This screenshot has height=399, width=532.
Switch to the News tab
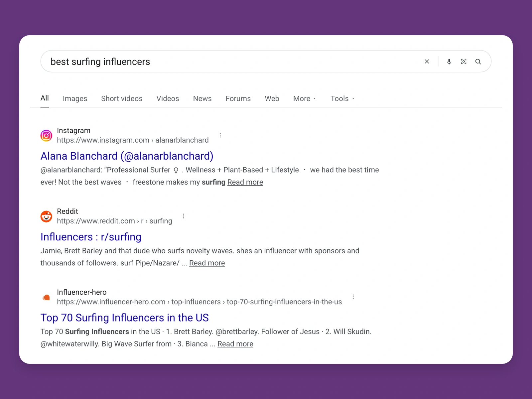coord(202,98)
